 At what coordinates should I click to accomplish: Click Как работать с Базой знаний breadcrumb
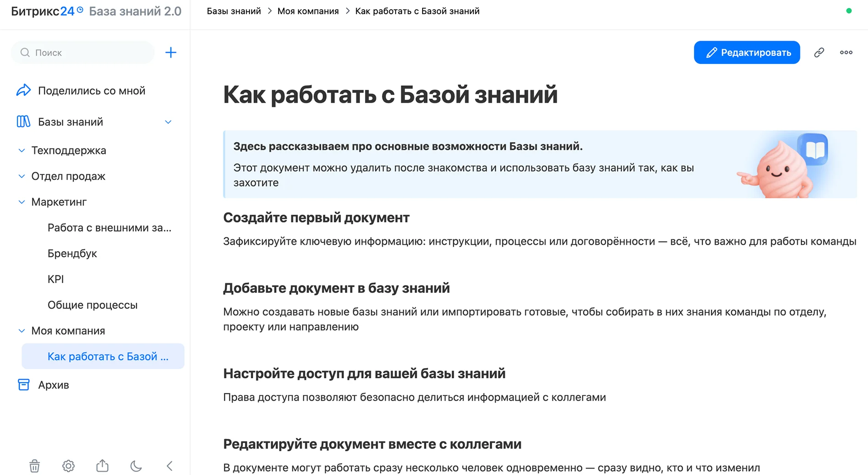pyautogui.click(x=417, y=11)
